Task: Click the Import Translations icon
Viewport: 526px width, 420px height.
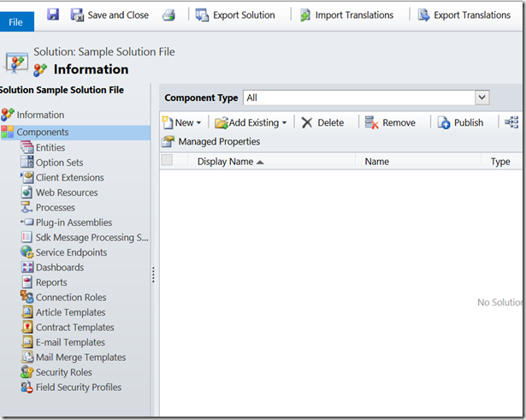Action: [x=305, y=15]
